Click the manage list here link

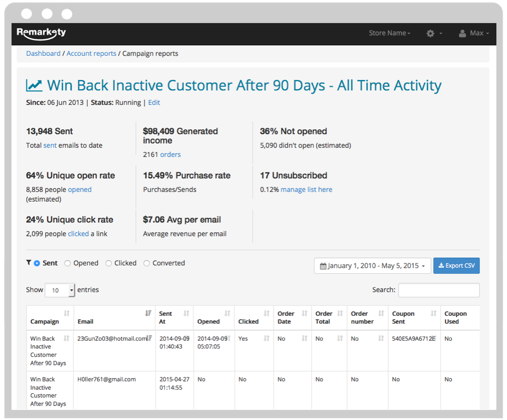click(306, 189)
